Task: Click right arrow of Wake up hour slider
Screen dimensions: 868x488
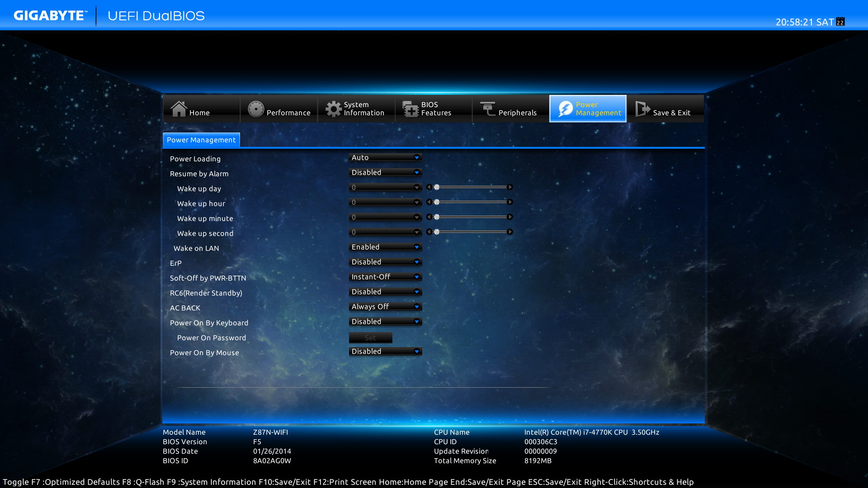Action: click(510, 202)
